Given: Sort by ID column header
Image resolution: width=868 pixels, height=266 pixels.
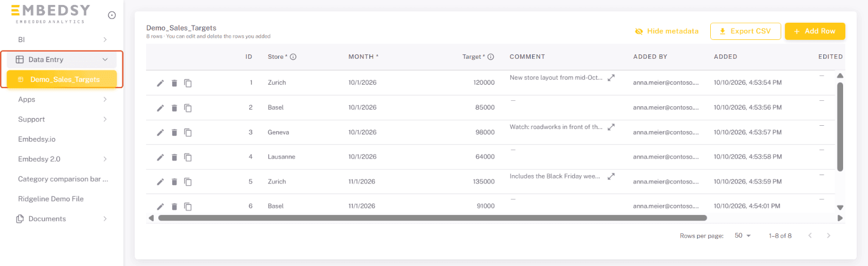Looking at the screenshot, I should click(x=249, y=57).
